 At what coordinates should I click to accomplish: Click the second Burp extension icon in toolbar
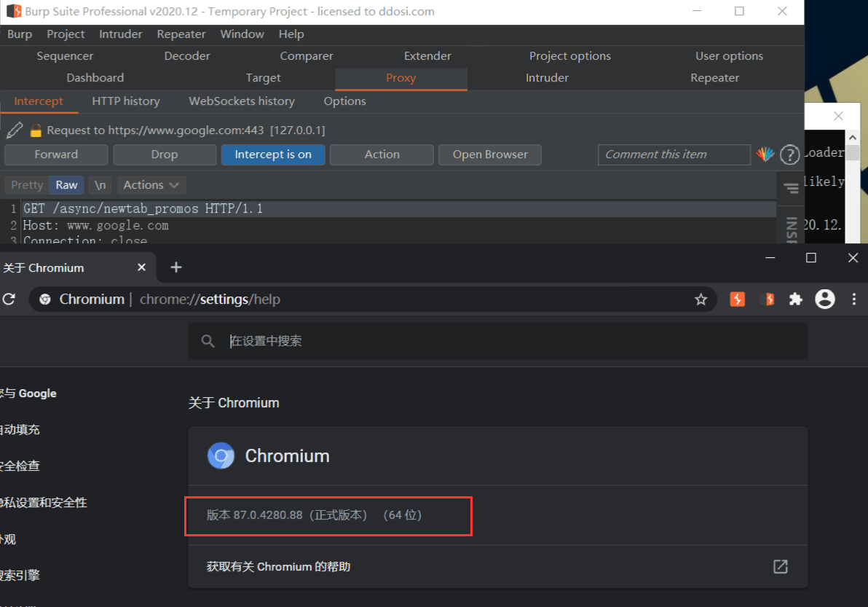click(768, 299)
